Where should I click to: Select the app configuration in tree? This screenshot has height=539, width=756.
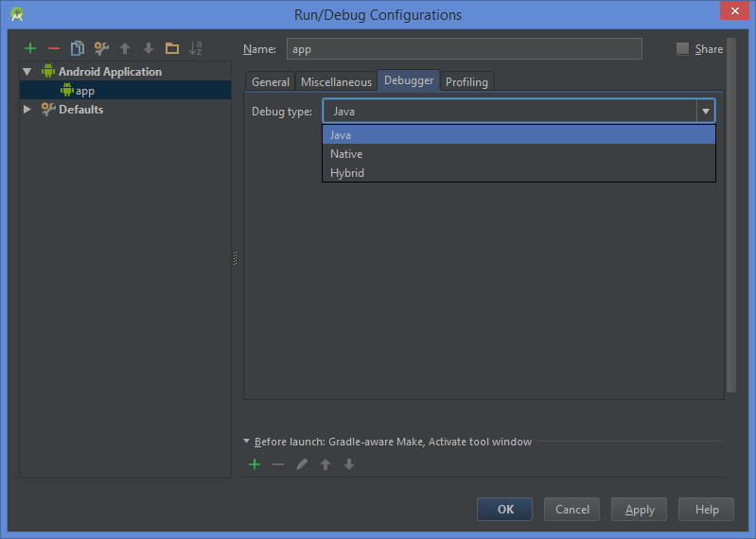(125, 91)
